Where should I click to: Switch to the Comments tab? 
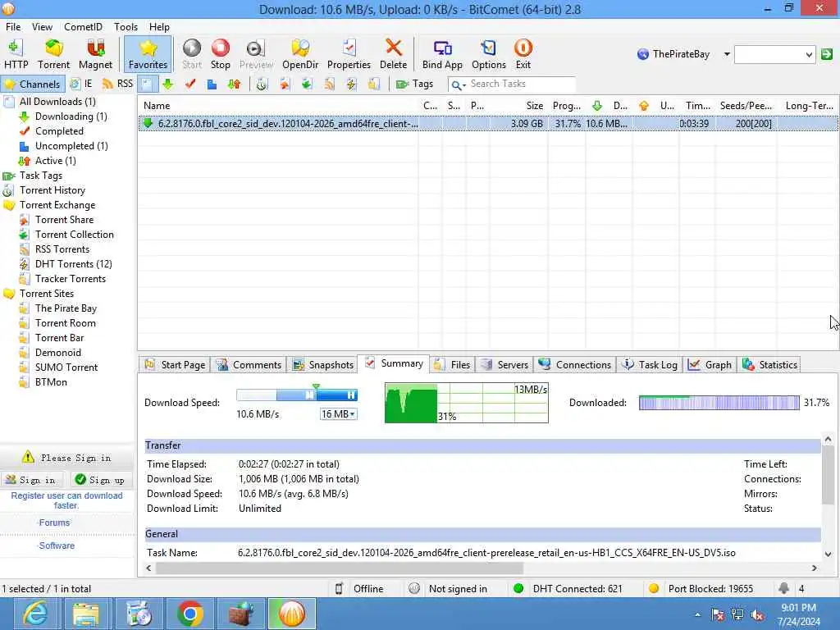coord(249,365)
